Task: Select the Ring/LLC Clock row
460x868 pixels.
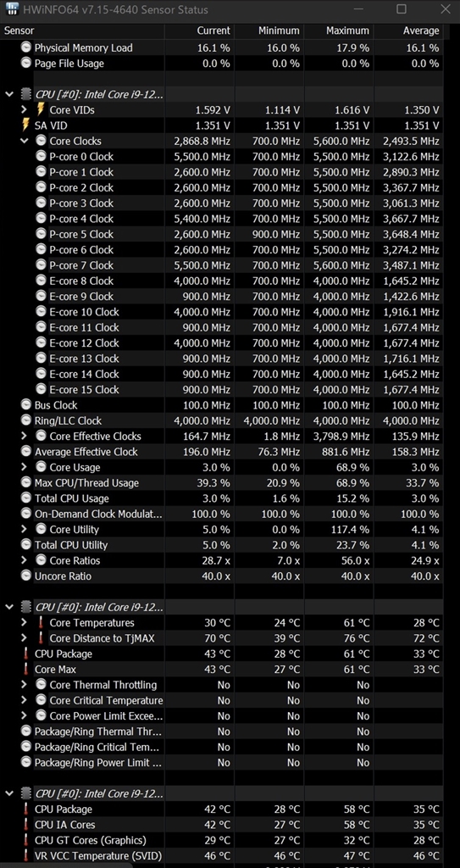Action: [221, 420]
